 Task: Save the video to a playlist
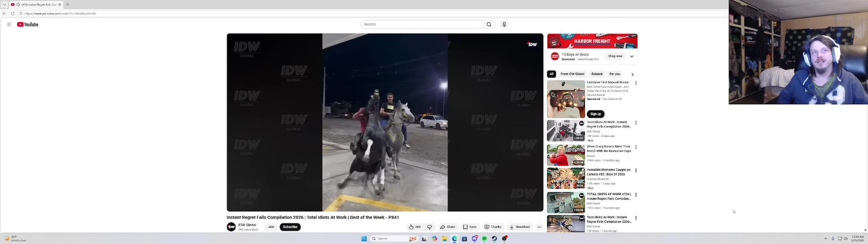pos(470,227)
